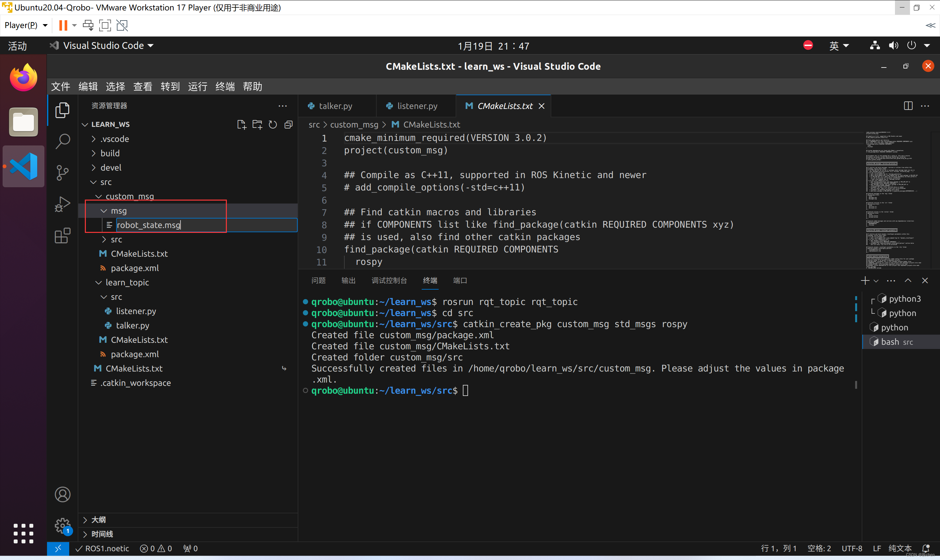Click indentation 空格: 2 in status bar
The height and width of the screenshot is (560, 940).
(x=819, y=548)
